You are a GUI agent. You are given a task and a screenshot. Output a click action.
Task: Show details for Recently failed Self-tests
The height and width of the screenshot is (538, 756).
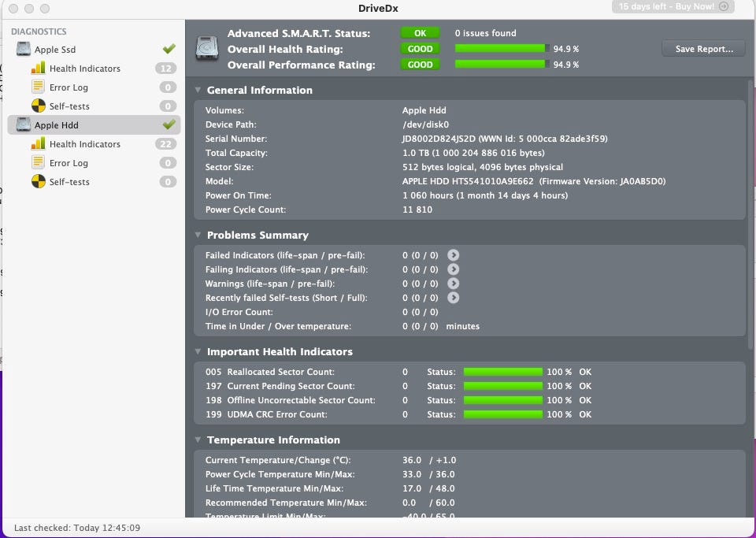453,298
